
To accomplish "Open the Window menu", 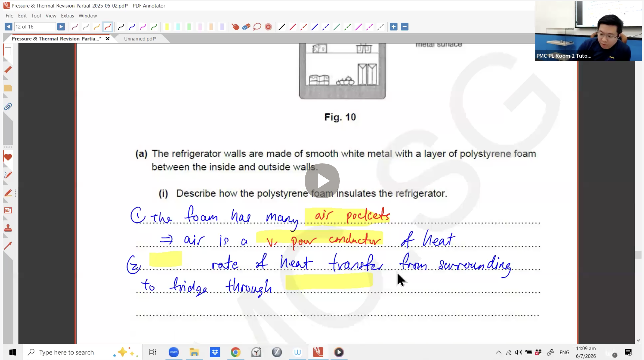I will pos(87,16).
